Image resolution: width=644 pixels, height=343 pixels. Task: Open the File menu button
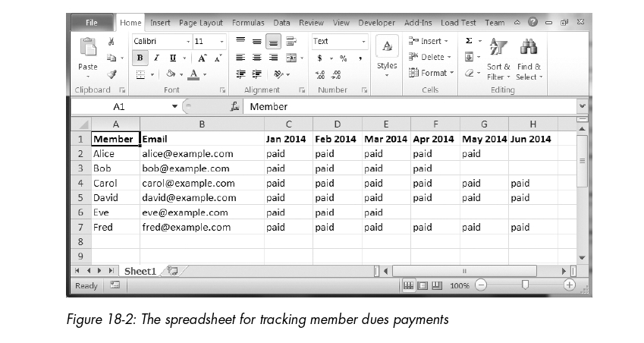point(92,23)
